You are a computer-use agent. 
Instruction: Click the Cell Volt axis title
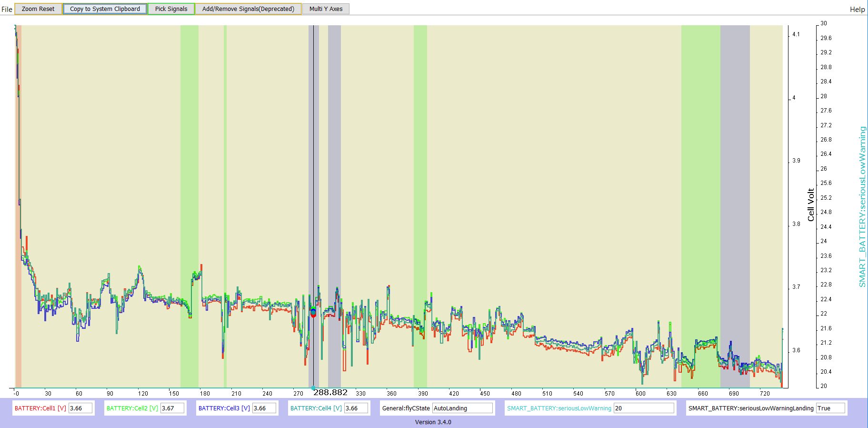[811, 205]
